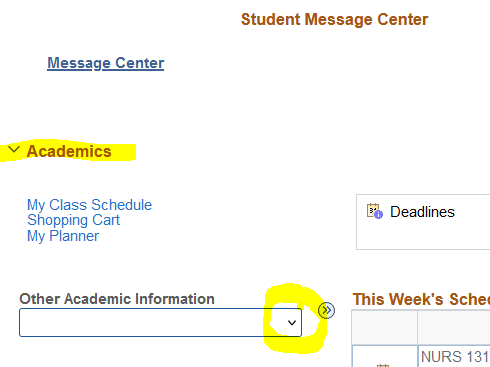The width and height of the screenshot is (490, 367).
Task: Click the calendar icon in the schedule row
Action: 383,365
